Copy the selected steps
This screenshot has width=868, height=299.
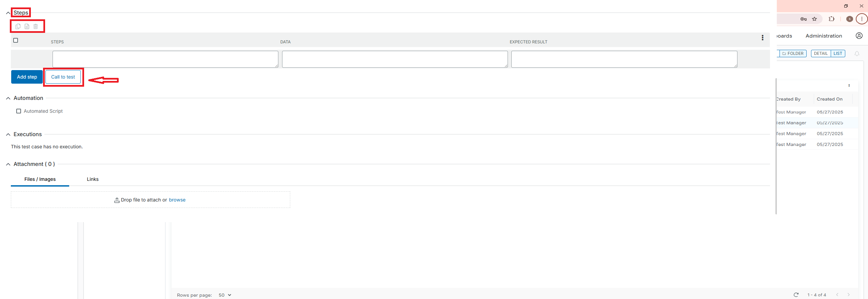point(18,26)
